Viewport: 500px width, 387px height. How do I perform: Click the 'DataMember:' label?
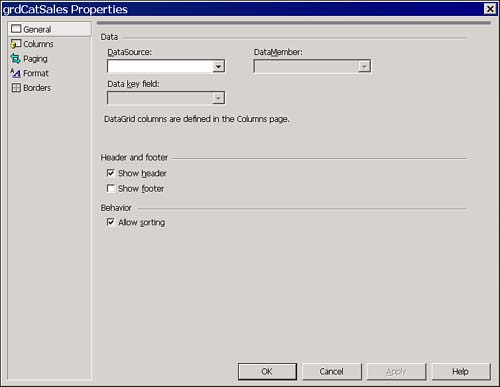tap(278, 52)
